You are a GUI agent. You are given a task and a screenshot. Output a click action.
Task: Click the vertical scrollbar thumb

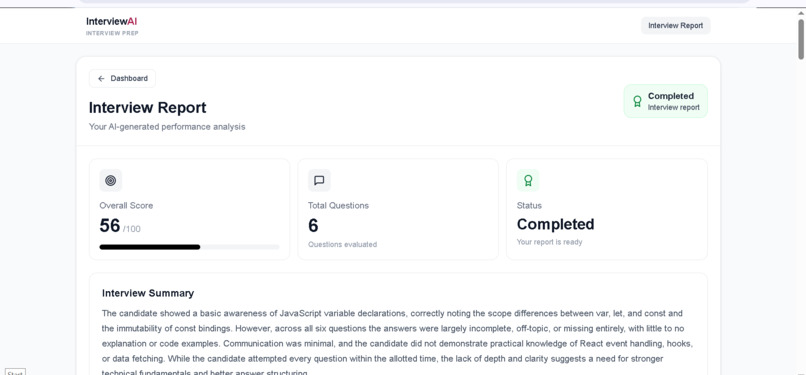tap(801, 39)
